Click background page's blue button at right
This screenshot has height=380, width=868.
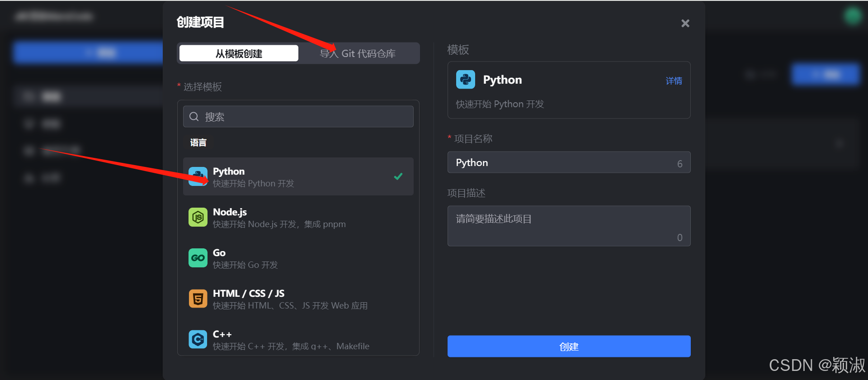point(826,75)
